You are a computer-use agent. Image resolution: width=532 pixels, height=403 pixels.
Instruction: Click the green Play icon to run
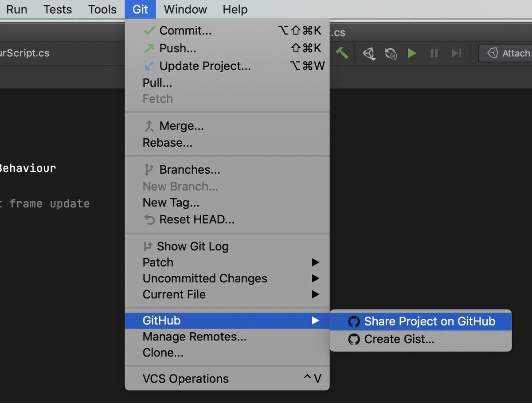[x=412, y=53]
